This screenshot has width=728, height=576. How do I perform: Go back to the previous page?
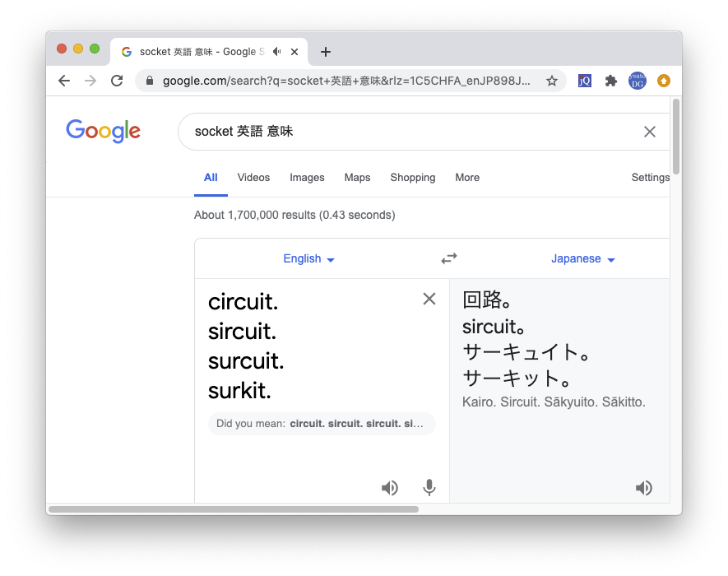tap(64, 81)
